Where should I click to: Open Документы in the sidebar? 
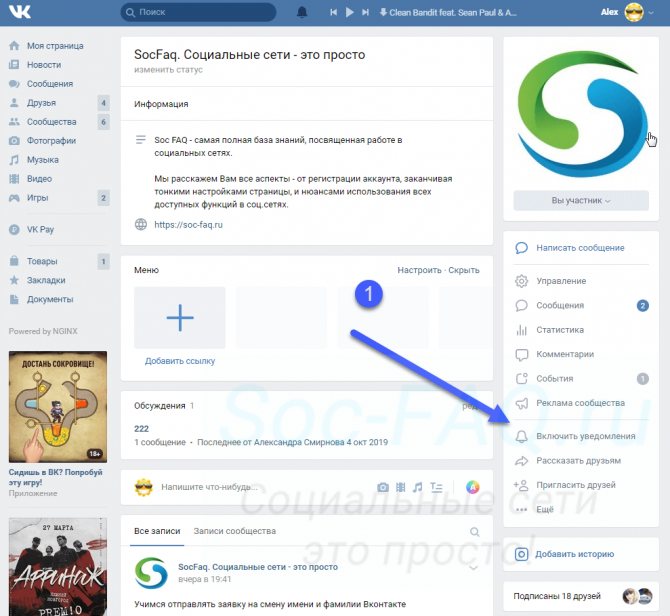(50, 299)
